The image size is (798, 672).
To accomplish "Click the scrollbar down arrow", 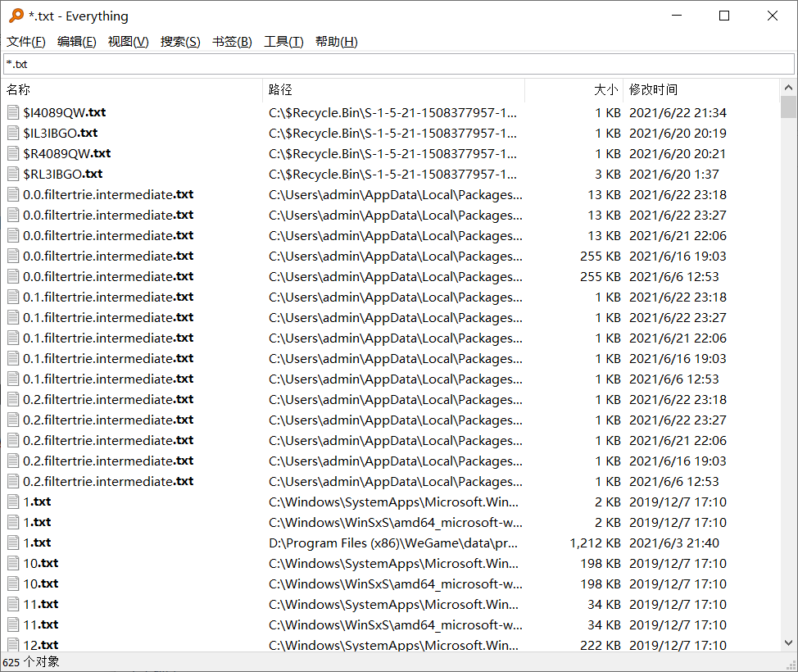I will (788, 643).
